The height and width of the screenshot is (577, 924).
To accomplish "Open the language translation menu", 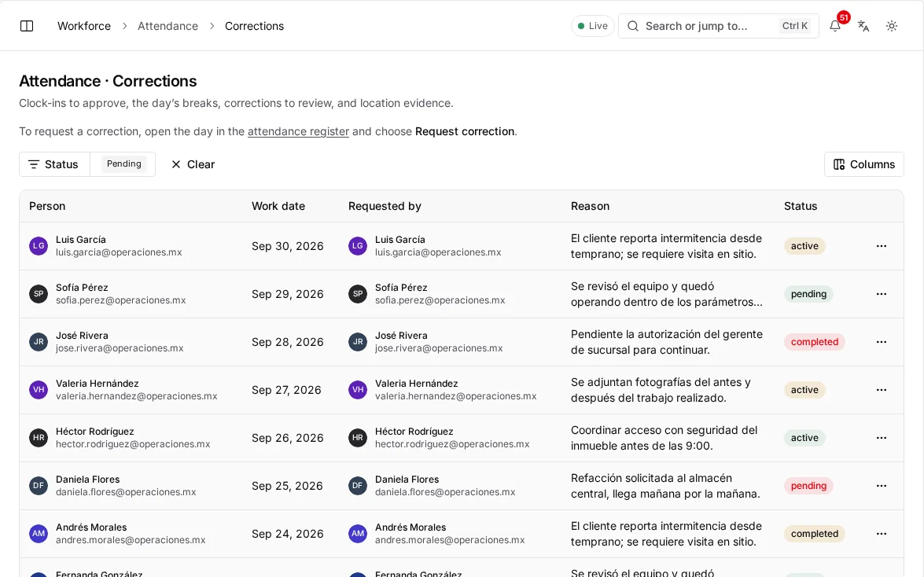I will [x=863, y=26].
